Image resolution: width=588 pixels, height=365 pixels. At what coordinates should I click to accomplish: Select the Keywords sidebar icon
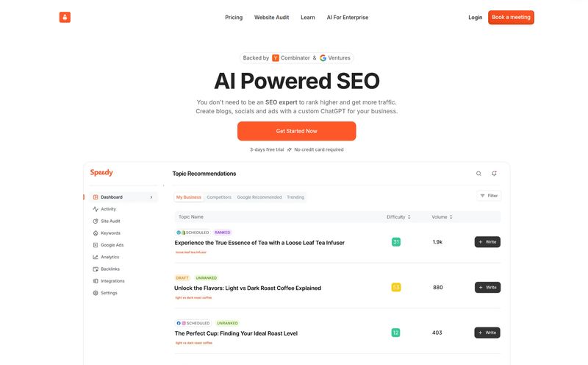(96, 233)
